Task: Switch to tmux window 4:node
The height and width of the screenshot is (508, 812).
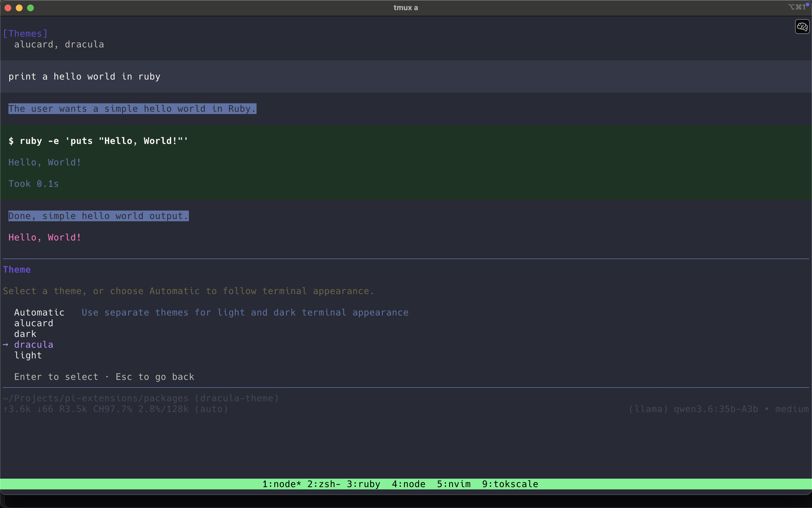Action: click(409, 484)
